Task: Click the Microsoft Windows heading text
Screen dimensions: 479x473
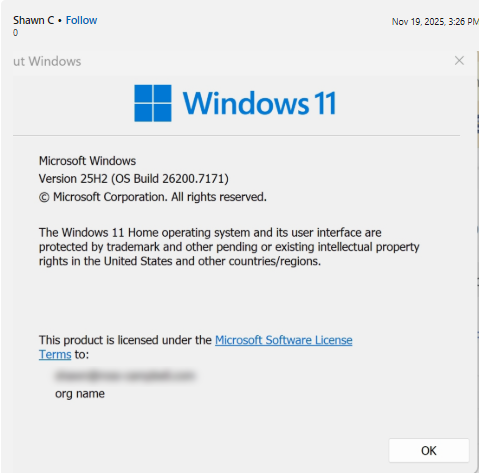Action: (x=87, y=161)
